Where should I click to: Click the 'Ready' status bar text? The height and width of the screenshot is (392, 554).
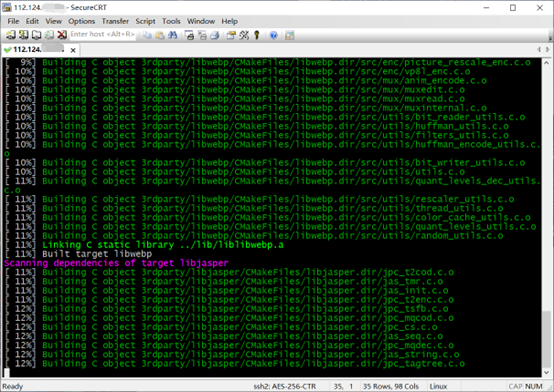click(x=13, y=386)
